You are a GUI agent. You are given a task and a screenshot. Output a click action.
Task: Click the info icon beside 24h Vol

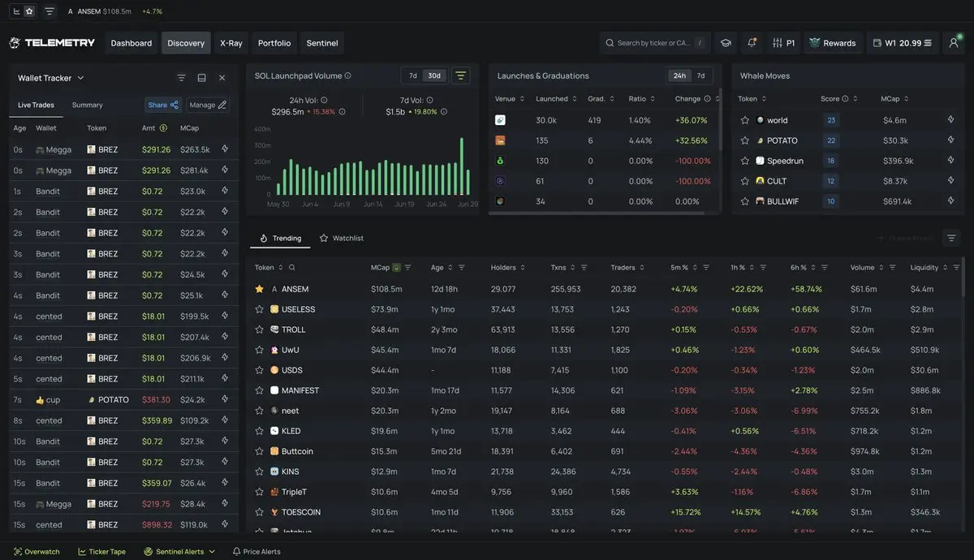(x=324, y=101)
